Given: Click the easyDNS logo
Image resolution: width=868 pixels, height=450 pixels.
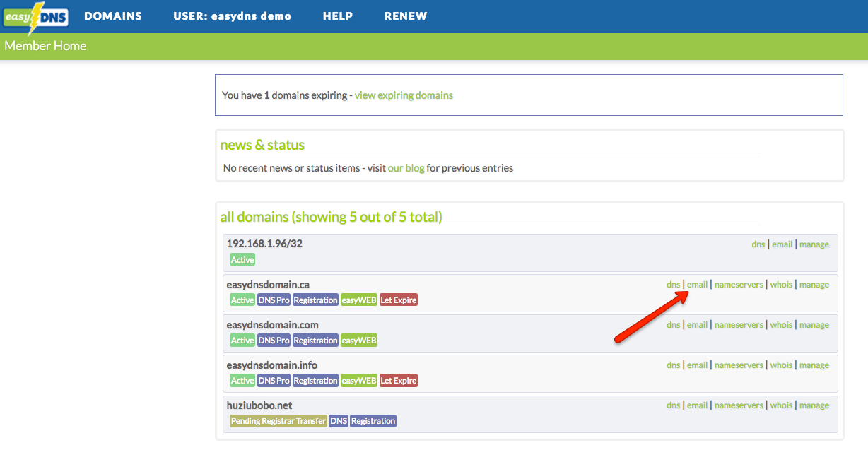Looking at the screenshot, I should click(x=35, y=17).
